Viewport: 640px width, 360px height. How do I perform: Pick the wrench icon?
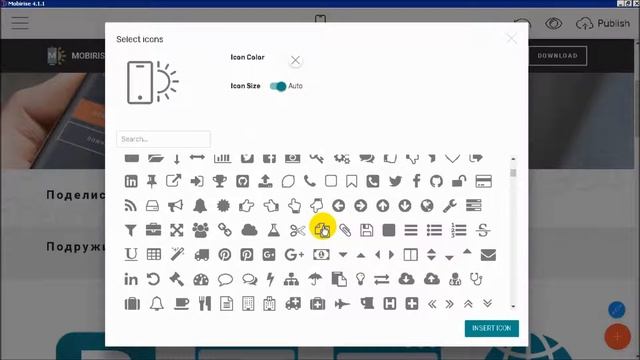(450, 206)
